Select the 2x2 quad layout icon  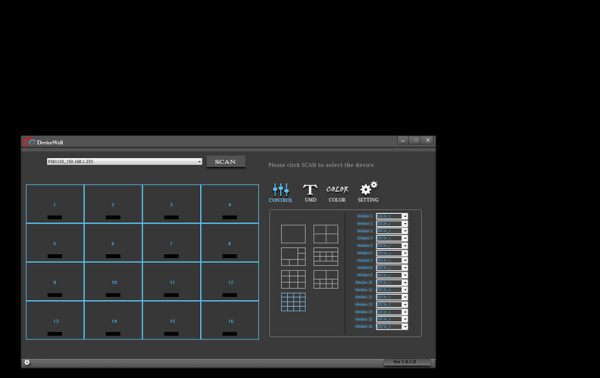click(326, 234)
